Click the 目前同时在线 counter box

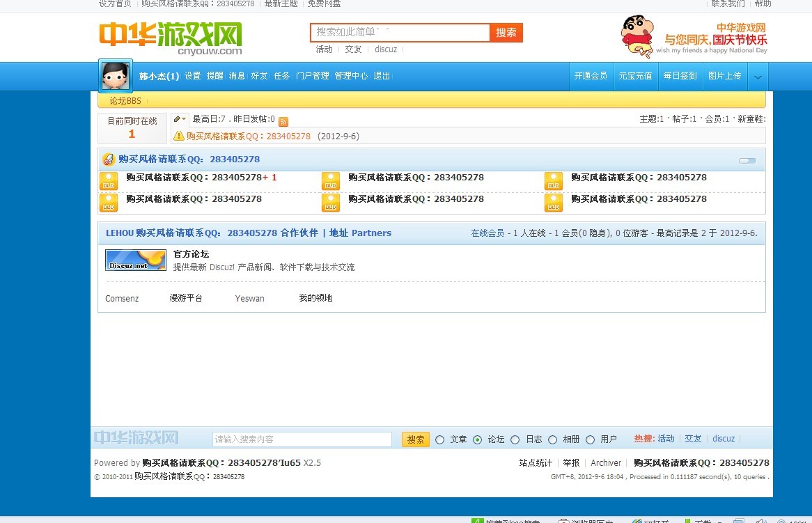tap(132, 128)
